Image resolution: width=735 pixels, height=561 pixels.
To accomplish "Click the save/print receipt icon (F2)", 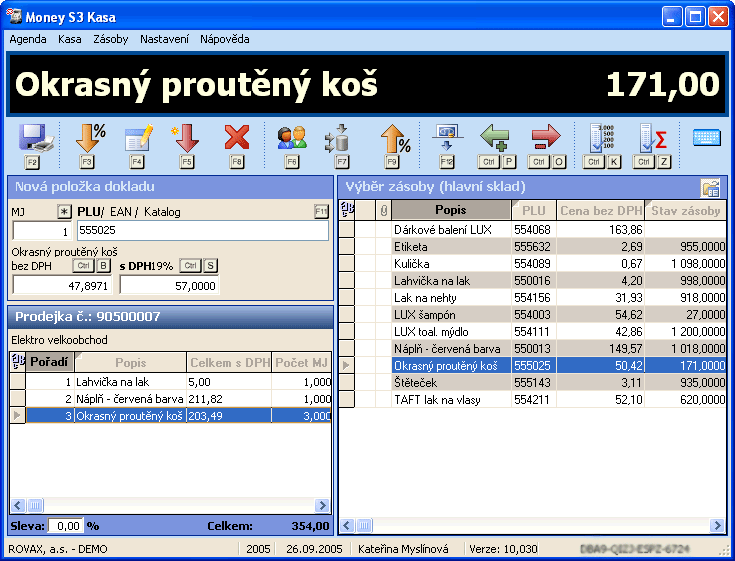I will pos(31,139).
